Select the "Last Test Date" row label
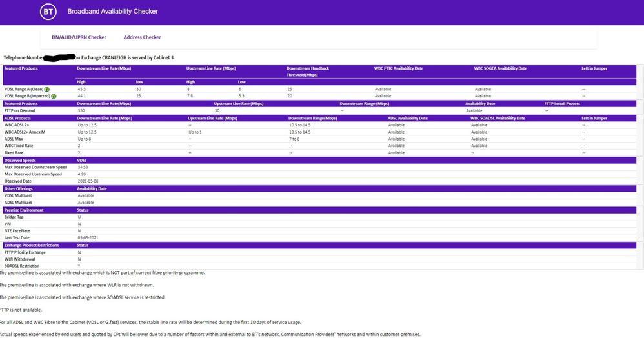The height and width of the screenshot is (338, 644). tap(17, 238)
